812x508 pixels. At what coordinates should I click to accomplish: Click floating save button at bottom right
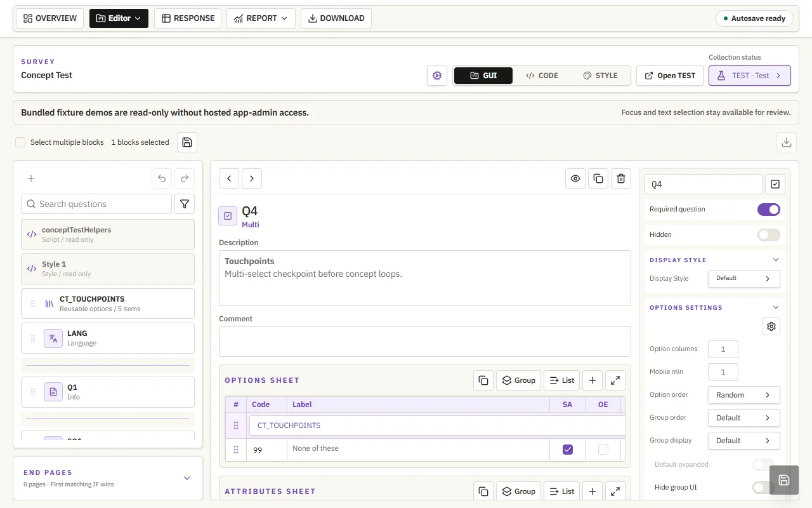[x=784, y=480]
